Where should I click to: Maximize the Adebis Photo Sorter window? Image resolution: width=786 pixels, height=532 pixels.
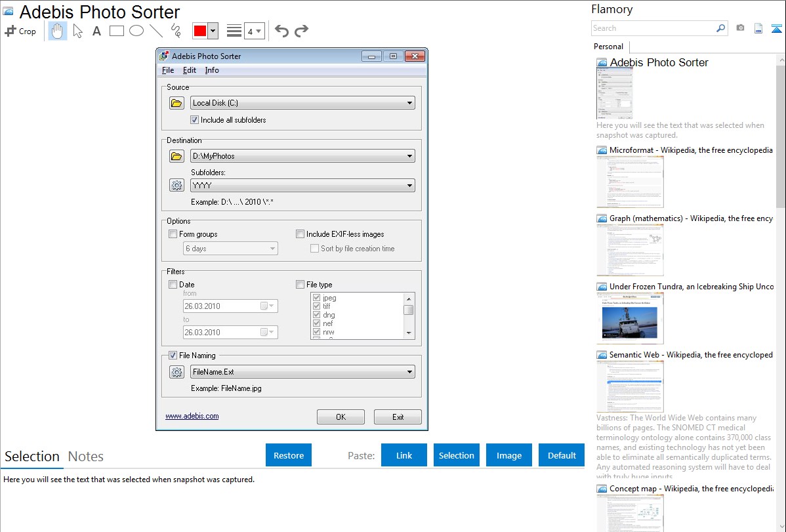[393, 56]
